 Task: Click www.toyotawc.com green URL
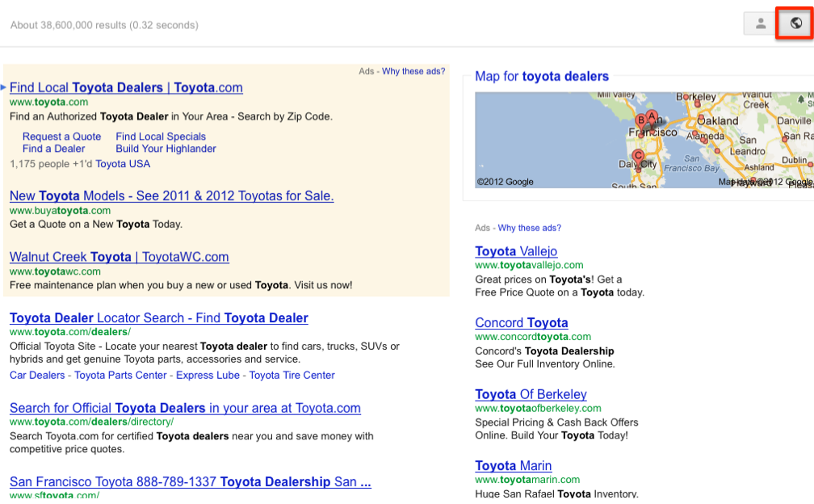tap(55, 271)
